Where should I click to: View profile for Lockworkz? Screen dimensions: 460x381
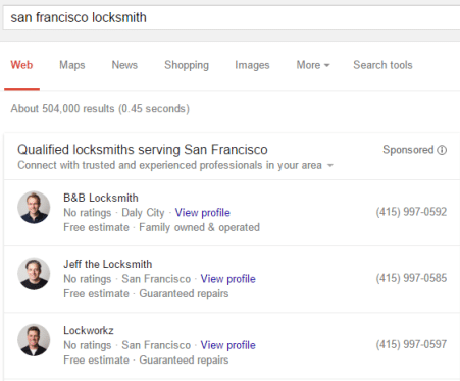point(228,345)
